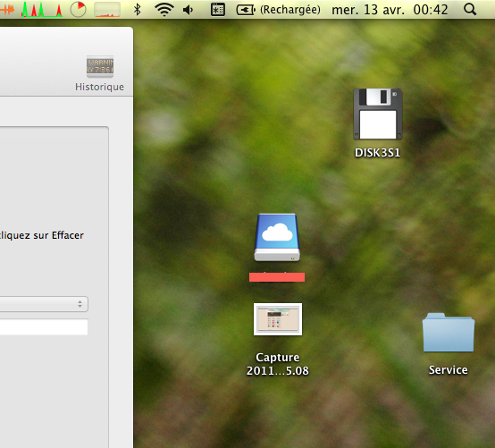Open Spotlight search magnifier icon

coord(470,10)
